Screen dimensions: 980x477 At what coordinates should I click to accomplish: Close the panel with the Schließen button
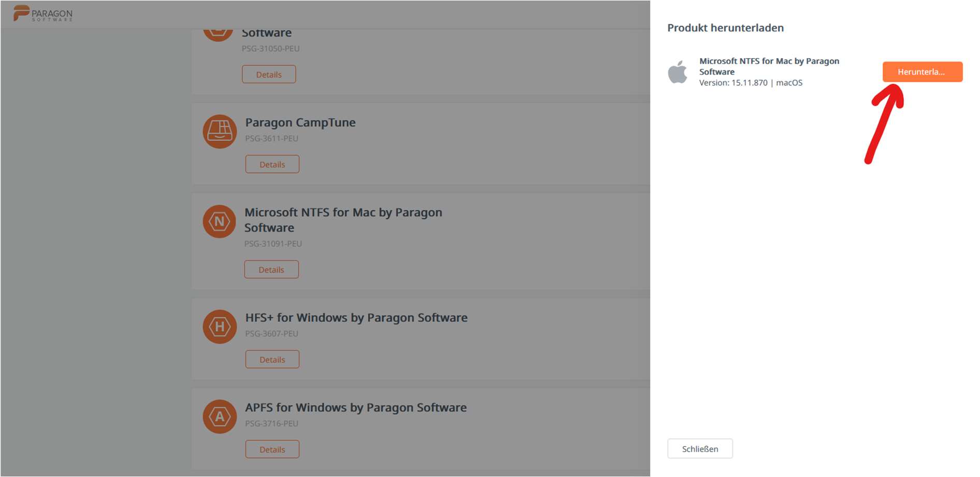(x=700, y=449)
